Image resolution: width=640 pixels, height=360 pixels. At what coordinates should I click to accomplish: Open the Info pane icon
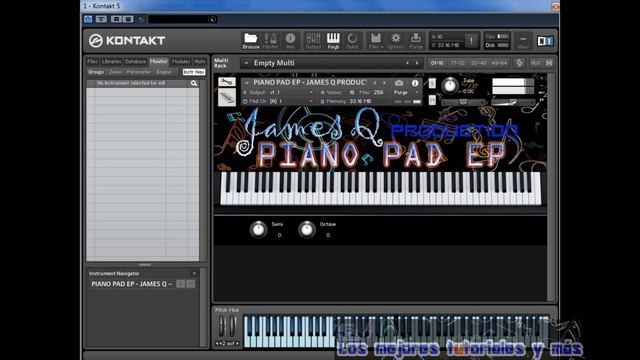pyautogui.click(x=290, y=41)
